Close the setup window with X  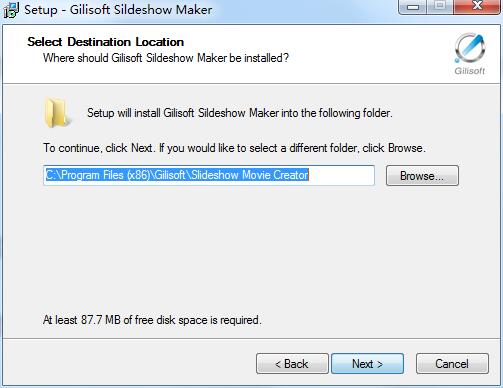coord(477,6)
